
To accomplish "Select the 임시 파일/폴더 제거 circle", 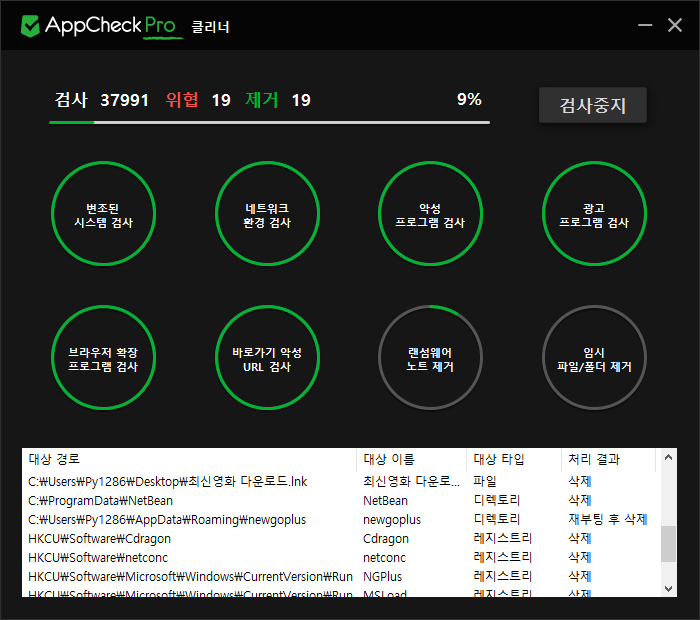I will click(x=594, y=358).
